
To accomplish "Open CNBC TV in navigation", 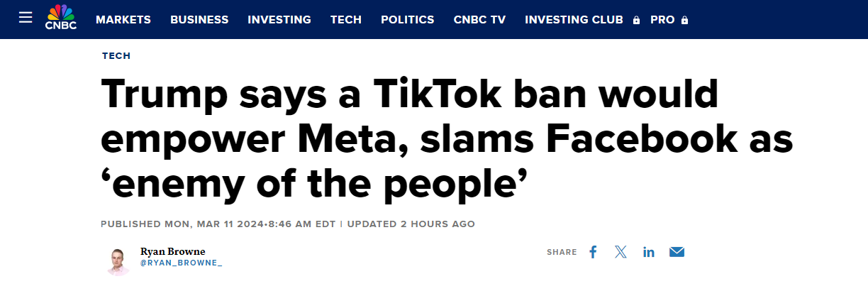I will pos(480,20).
